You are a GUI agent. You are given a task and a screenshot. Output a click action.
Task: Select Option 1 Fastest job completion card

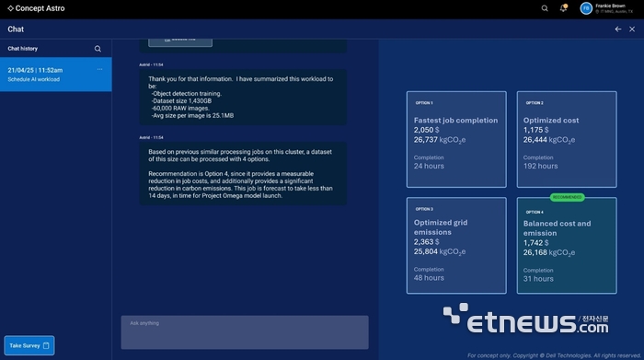point(456,139)
